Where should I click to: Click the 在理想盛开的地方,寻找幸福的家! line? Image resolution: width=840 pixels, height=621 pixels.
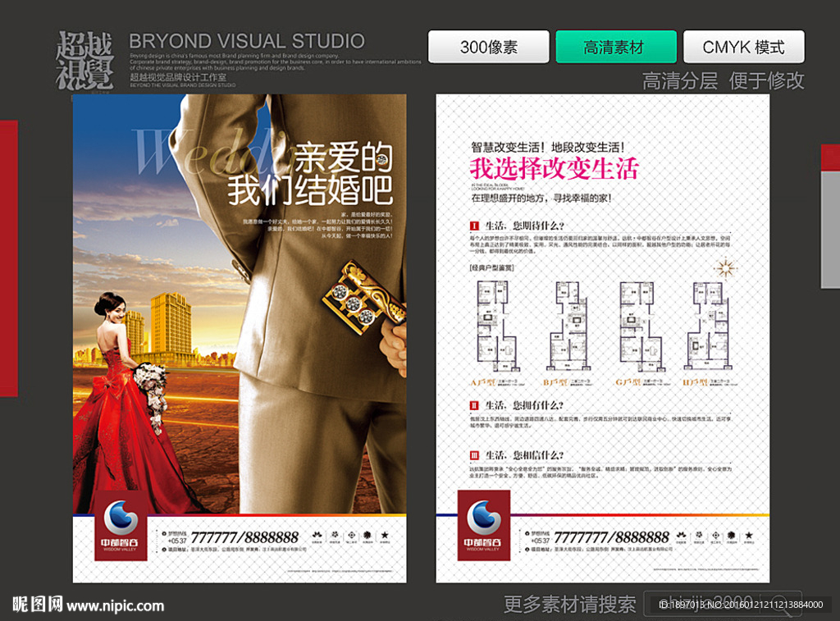click(541, 198)
